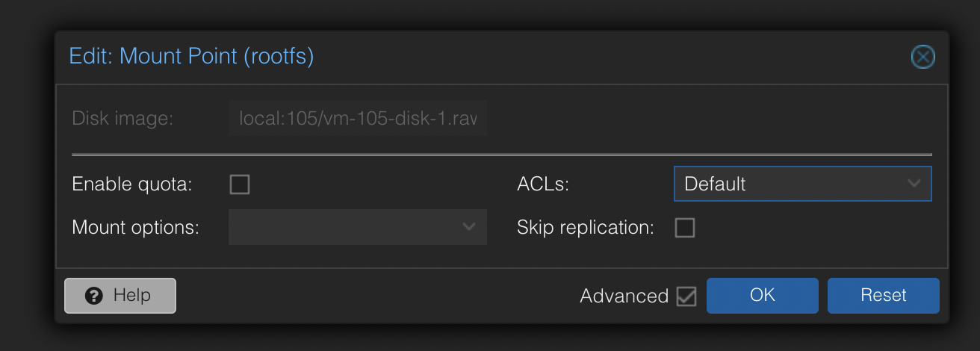Open documentation via the Help button
The width and height of the screenshot is (980, 351).
click(120, 296)
